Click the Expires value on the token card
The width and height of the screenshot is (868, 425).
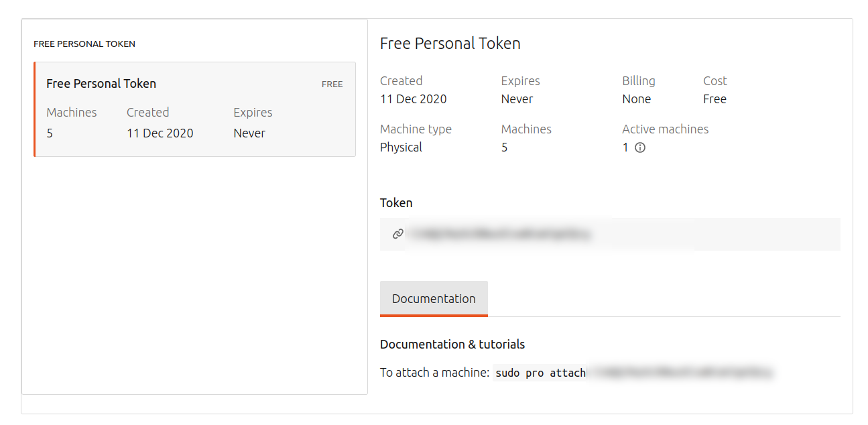tap(249, 133)
